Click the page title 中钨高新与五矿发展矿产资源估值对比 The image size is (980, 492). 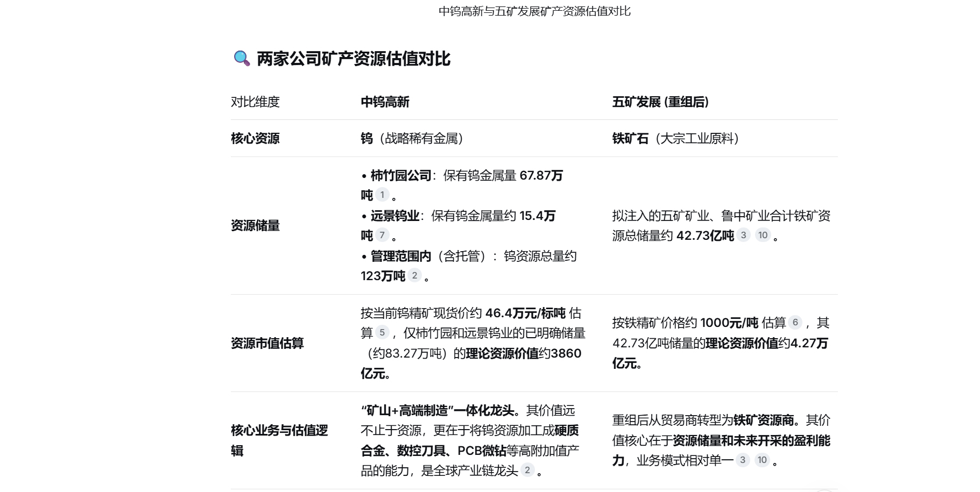(x=534, y=11)
